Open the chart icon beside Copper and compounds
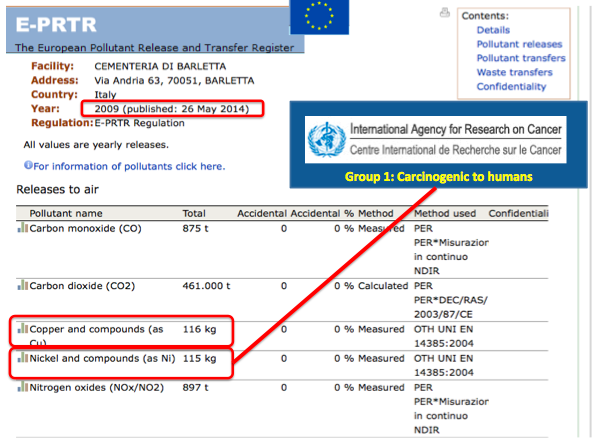 23,328
